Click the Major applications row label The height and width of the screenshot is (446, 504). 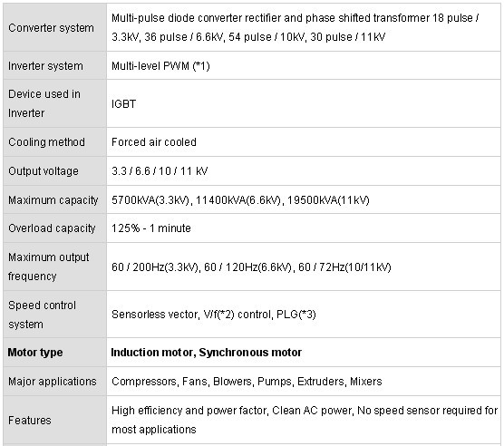click(53, 382)
